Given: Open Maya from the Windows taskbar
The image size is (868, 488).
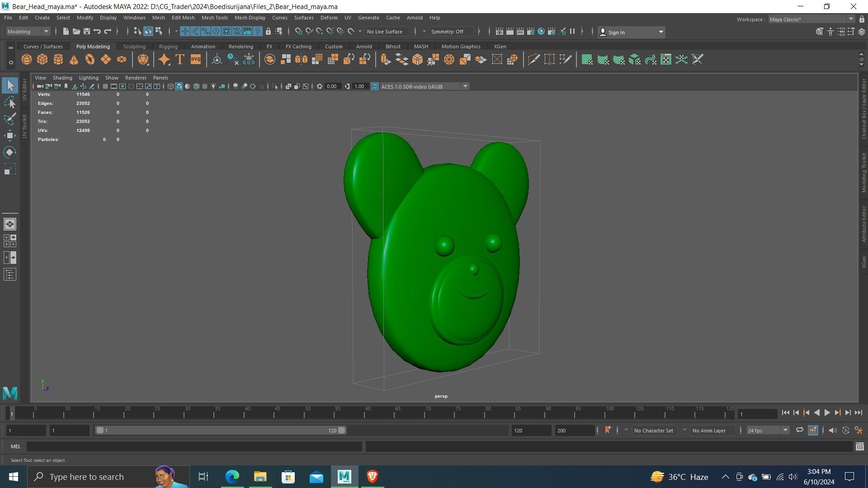Looking at the screenshot, I should (344, 477).
